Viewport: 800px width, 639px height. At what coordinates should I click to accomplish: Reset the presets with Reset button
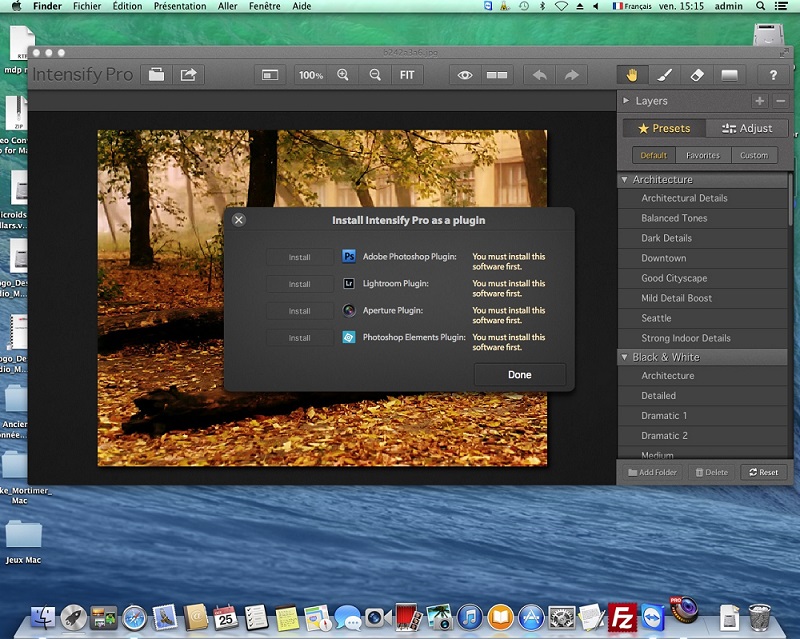click(764, 473)
